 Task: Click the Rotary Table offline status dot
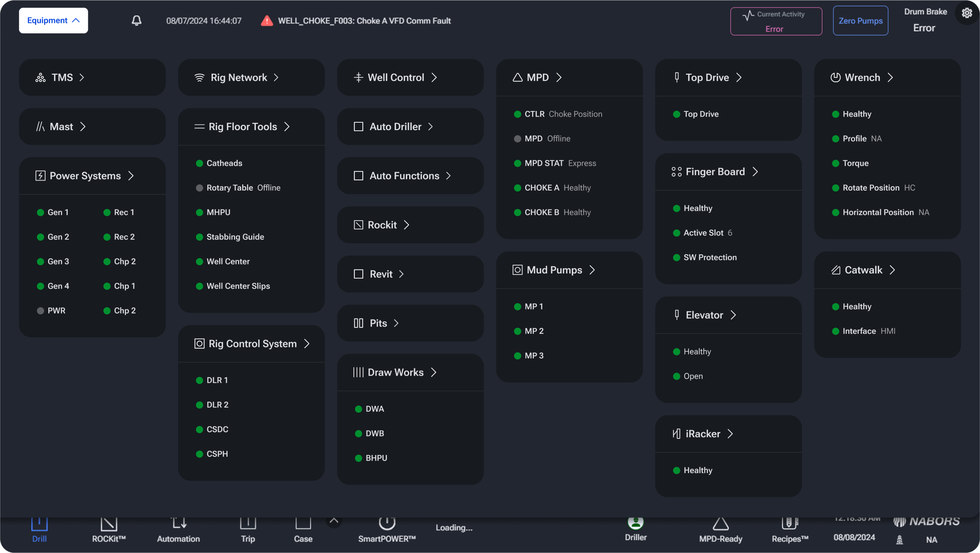coord(199,188)
